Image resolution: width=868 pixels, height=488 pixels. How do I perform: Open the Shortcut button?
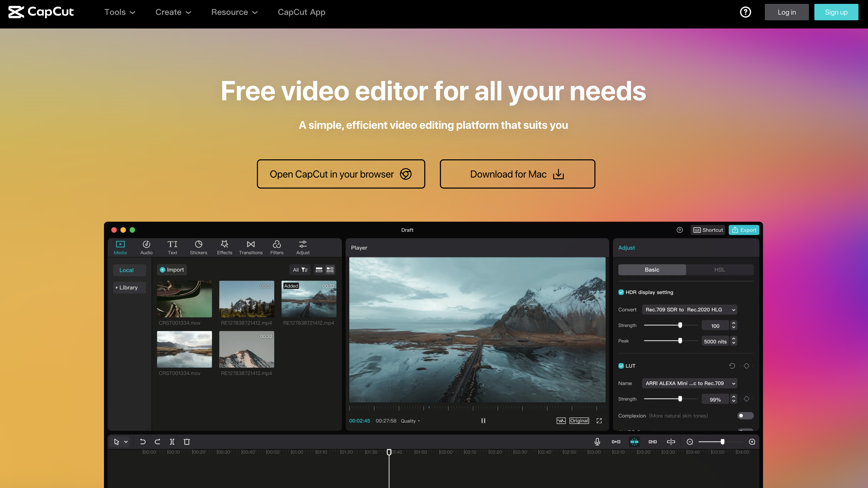pos(708,230)
